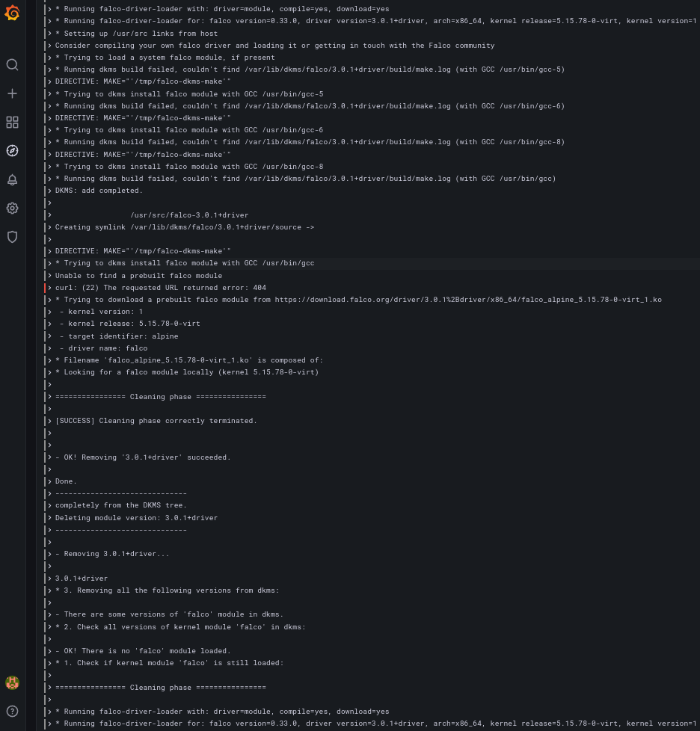Click the Grafana logo to go home
This screenshot has width=700, height=731.
pos(12,13)
